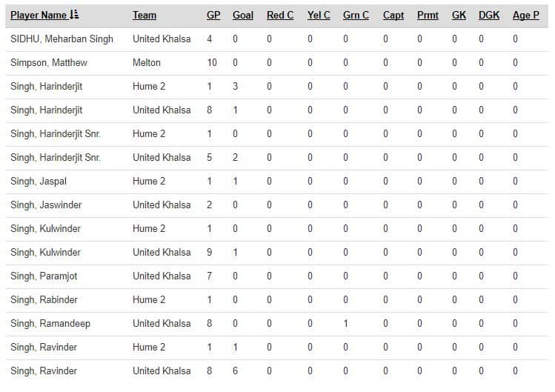The width and height of the screenshot is (555, 392).
Task: Sort by Goal column header
Action: [243, 15]
